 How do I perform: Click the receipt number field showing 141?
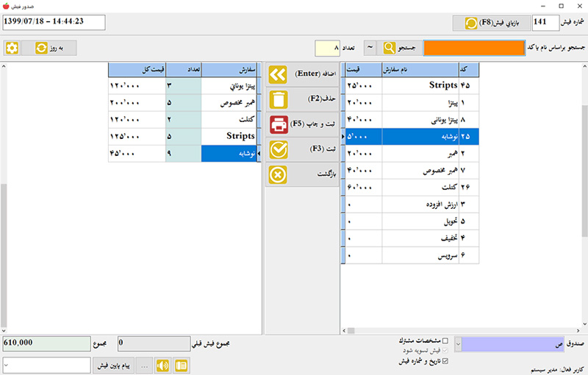[545, 23]
